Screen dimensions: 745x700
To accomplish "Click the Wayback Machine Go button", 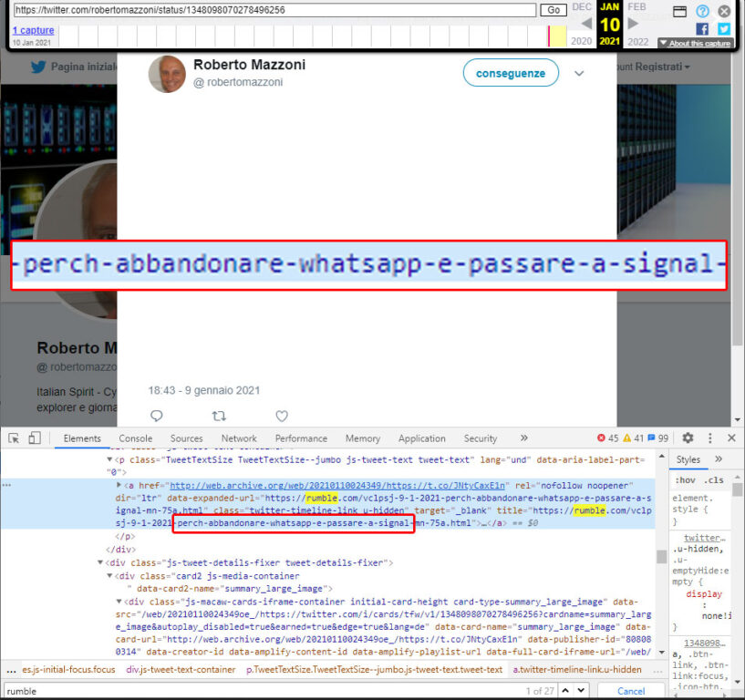I will click(x=554, y=10).
